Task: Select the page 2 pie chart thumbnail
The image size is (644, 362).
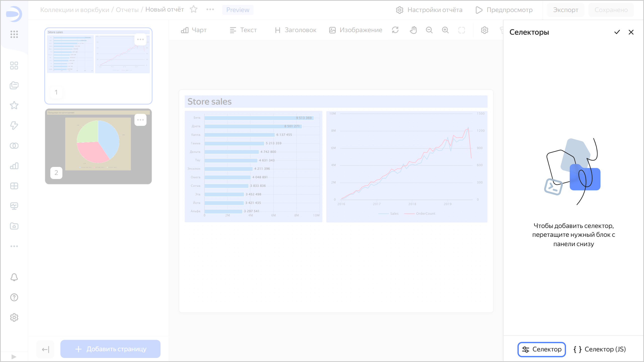Action: (98, 146)
